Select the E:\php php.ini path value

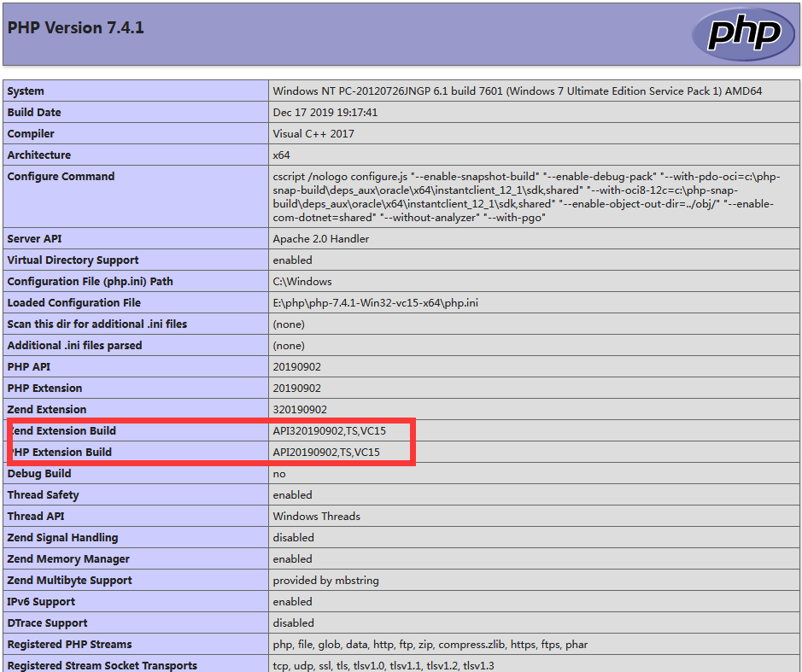point(376,303)
